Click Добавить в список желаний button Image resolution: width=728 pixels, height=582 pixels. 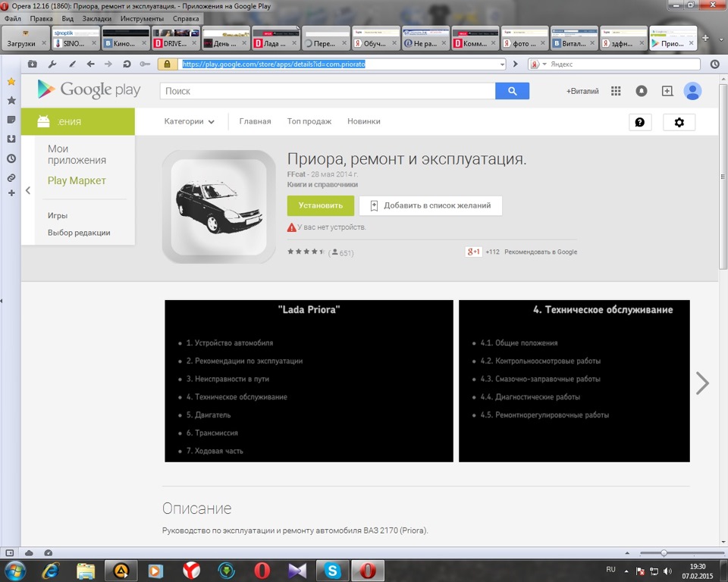pos(431,205)
